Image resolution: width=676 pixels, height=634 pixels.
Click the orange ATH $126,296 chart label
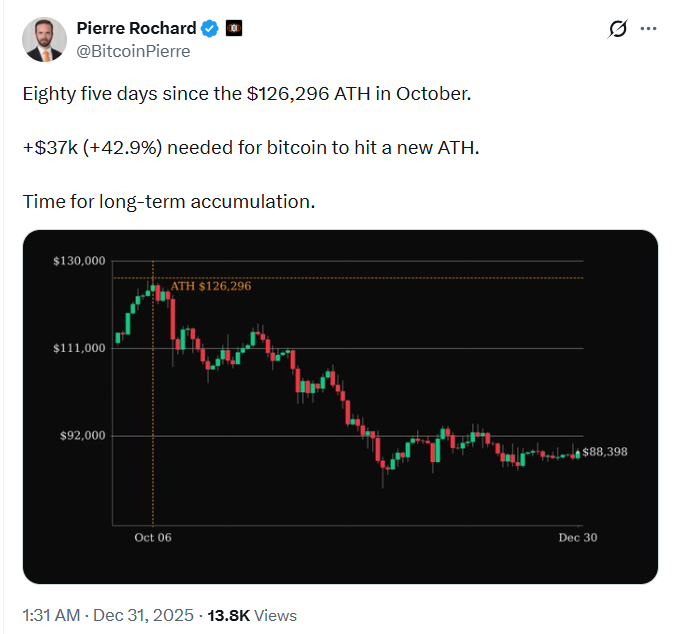pyautogui.click(x=210, y=286)
